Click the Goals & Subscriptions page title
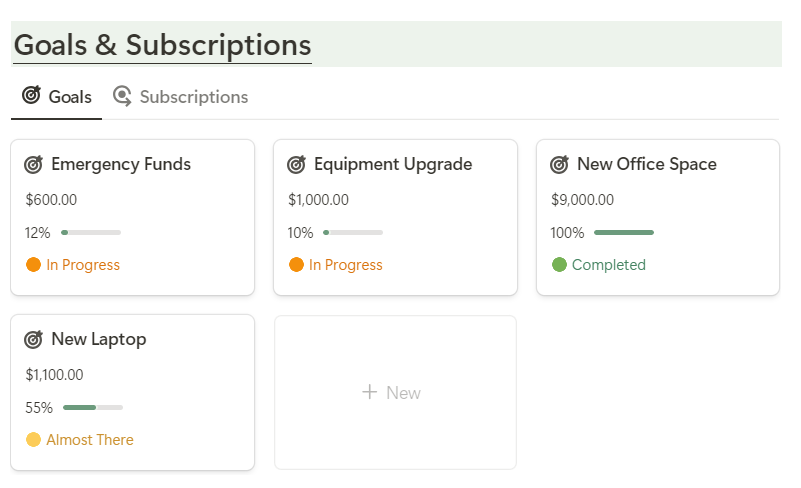This screenshot has height=488, width=801. [x=162, y=45]
